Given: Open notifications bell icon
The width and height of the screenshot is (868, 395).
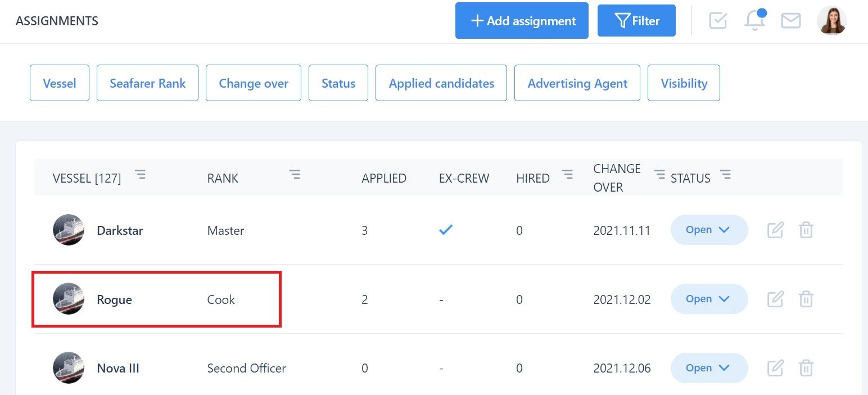Looking at the screenshot, I should pyautogui.click(x=754, y=20).
